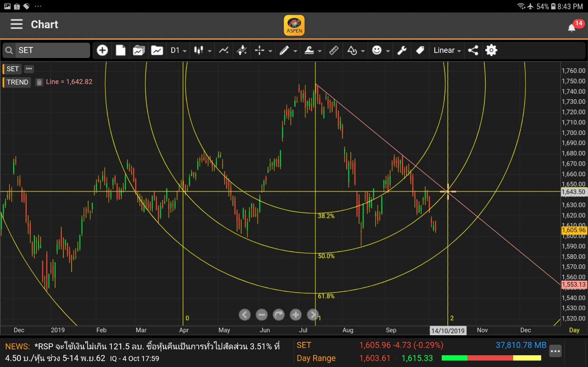Select the ruler measure tool

tap(334, 50)
